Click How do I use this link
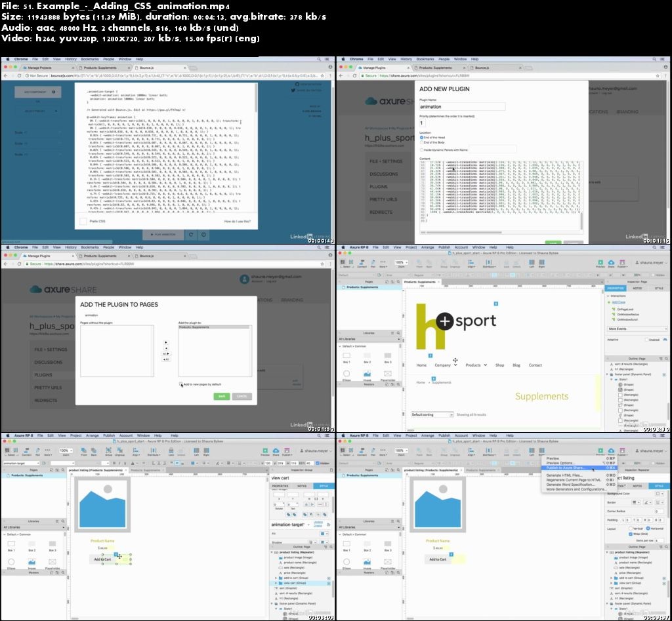Image resolution: width=672 pixels, height=621 pixels. pyautogui.click(x=238, y=222)
